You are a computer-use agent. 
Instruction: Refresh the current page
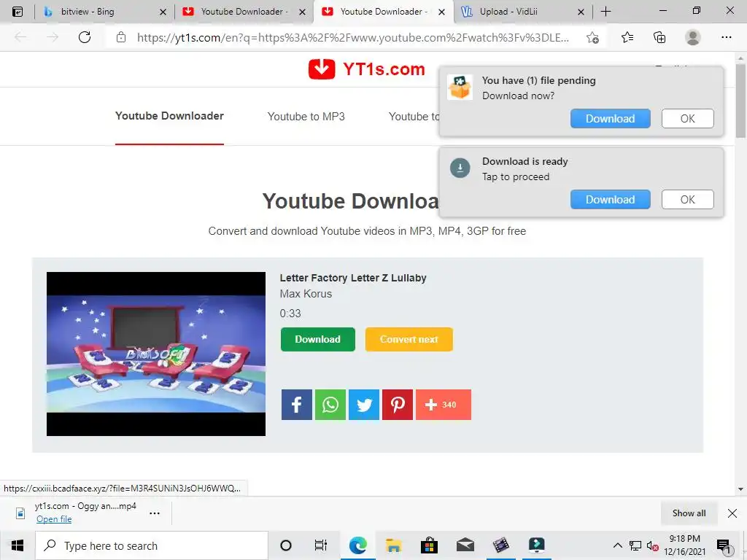(x=85, y=37)
